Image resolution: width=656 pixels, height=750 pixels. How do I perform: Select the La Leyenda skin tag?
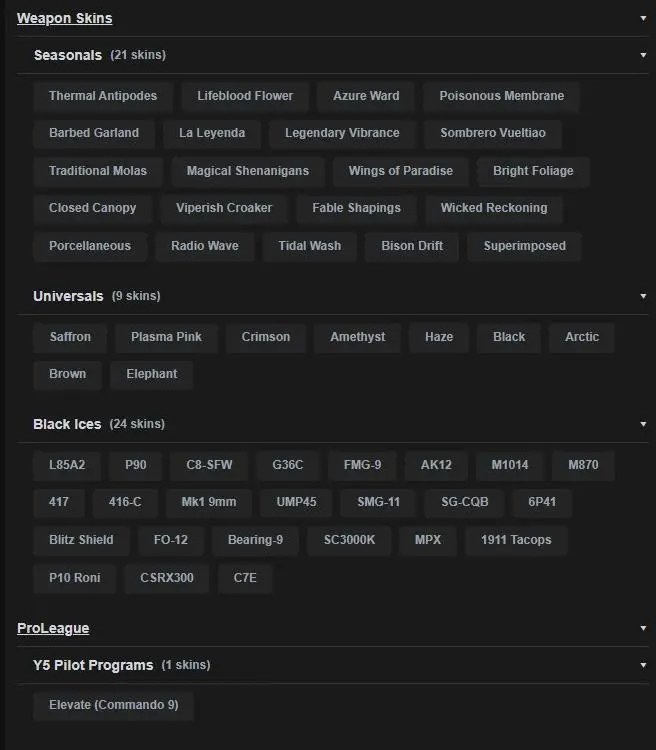pyautogui.click(x=212, y=133)
